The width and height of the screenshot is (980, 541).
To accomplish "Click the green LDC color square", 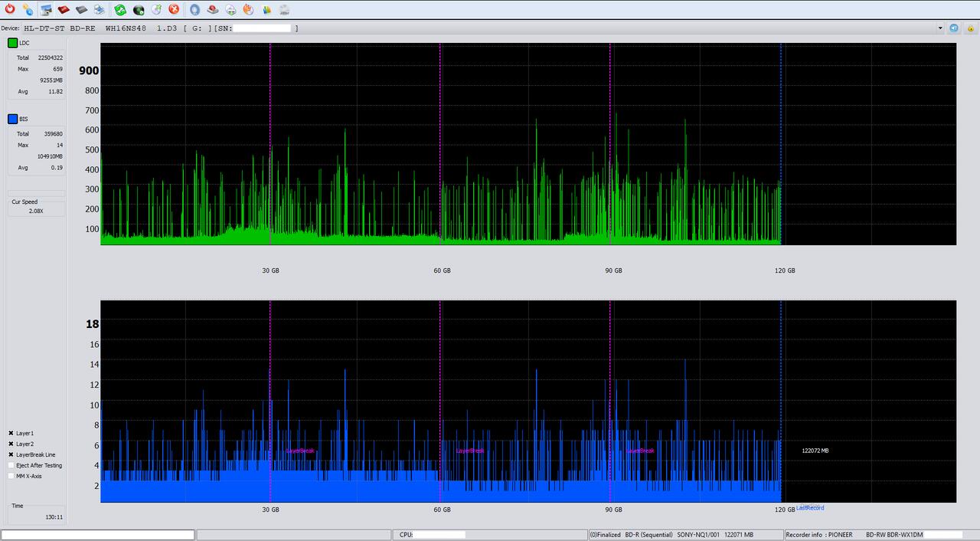I will click(12, 43).
